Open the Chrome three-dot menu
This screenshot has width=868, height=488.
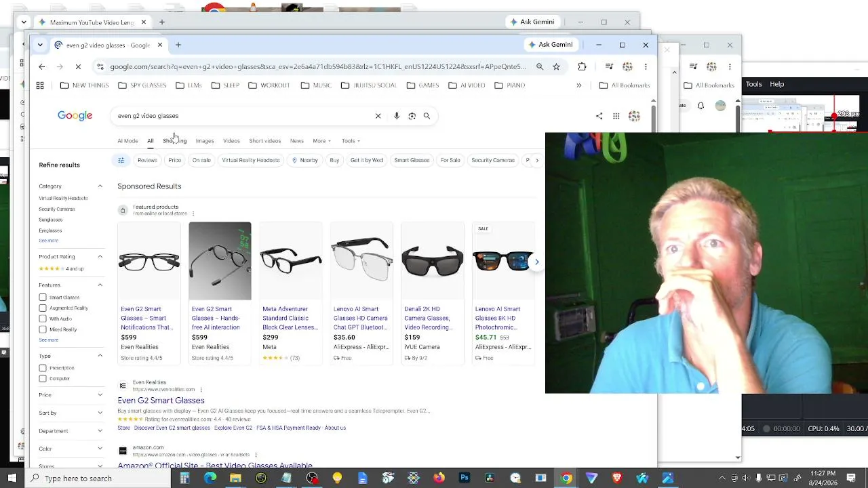(646, 66)
